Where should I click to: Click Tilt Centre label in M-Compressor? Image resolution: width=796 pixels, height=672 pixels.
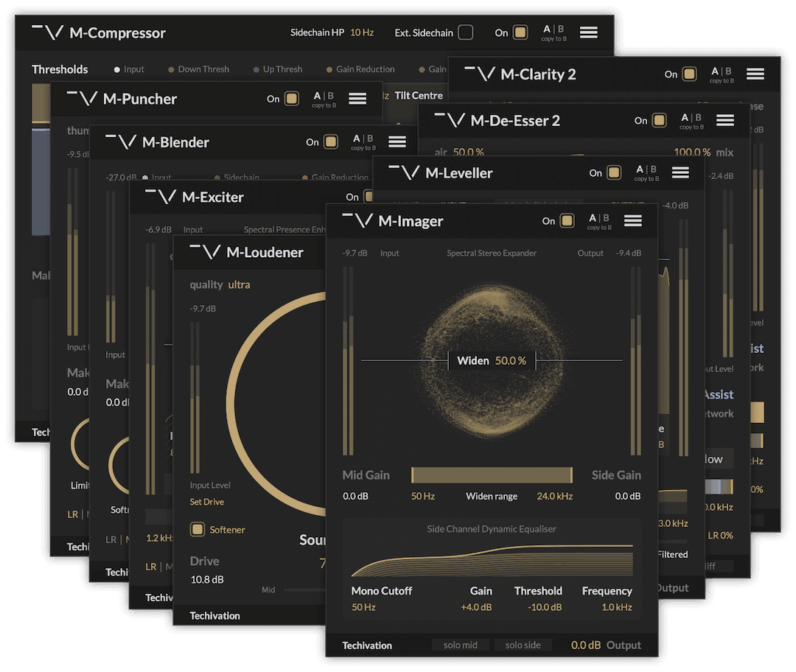[419, 95]
